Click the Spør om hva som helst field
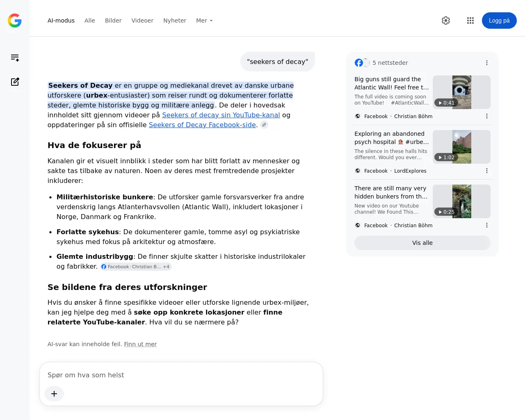 click(181, 375)
